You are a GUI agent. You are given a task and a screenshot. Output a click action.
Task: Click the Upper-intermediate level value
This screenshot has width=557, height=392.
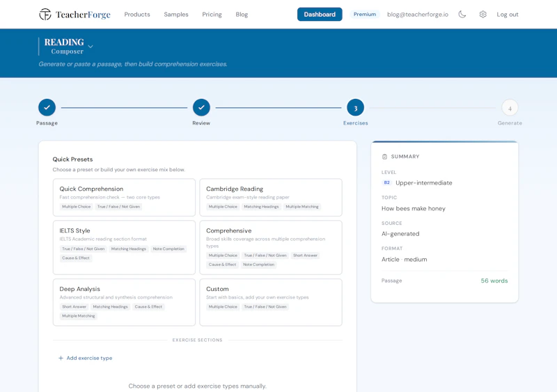click(424, 182)
